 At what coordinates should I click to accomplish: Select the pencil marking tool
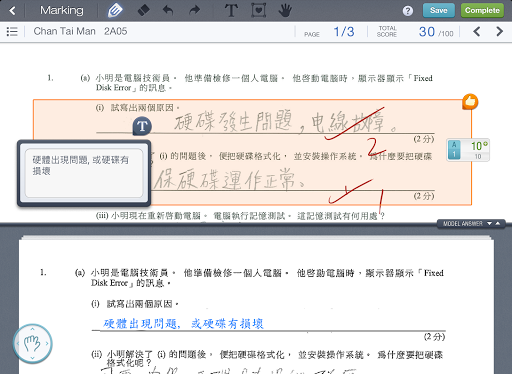[x=115, y=11]
